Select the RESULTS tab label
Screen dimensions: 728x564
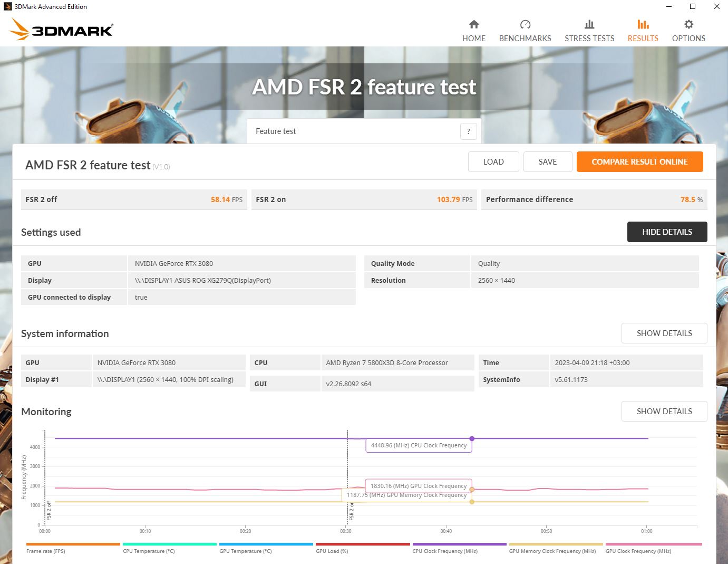643,39
